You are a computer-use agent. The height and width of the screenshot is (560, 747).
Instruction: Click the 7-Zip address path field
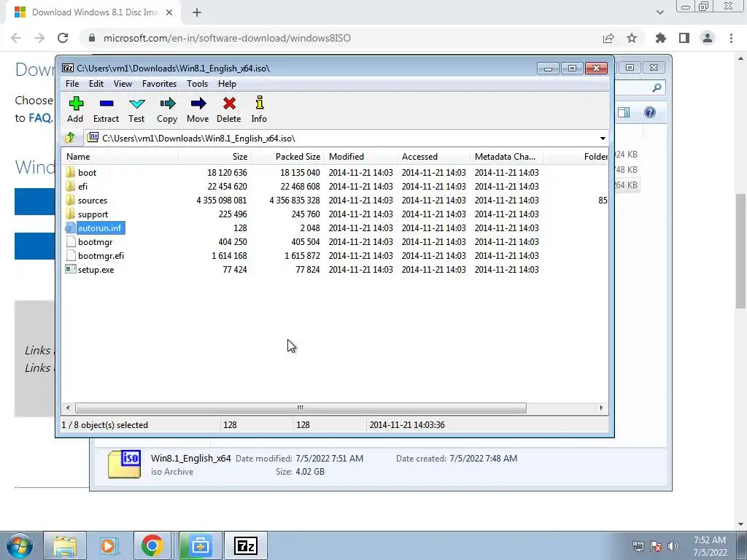(x=341, y=138)
